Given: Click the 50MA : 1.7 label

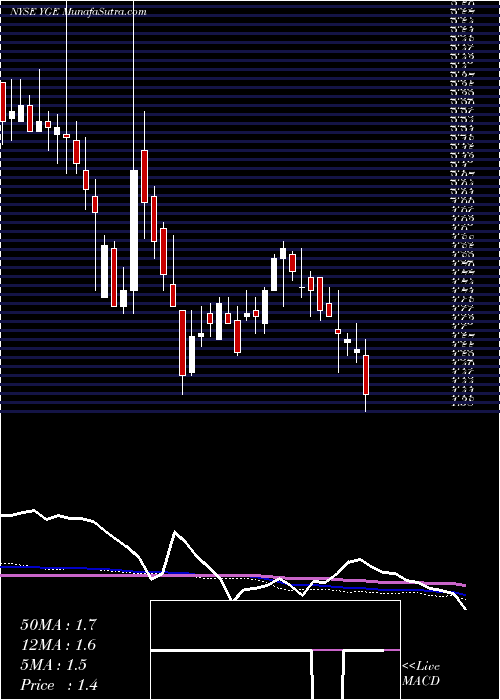Looking at the screenshot, I should (x=58, y=625).
